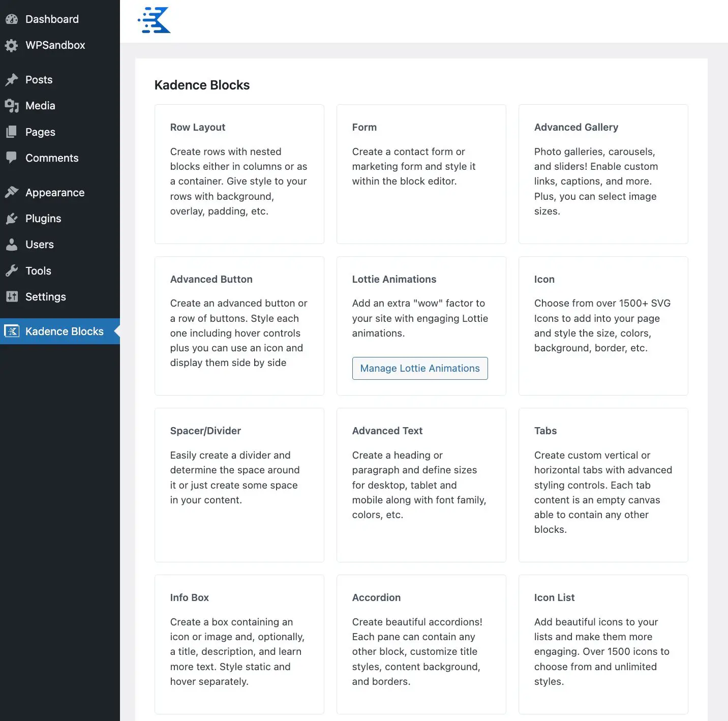This screenshot has width=728, height=721.
Task: Open the Media menu label
Action: pyautogui.click(x=40, y=106)
